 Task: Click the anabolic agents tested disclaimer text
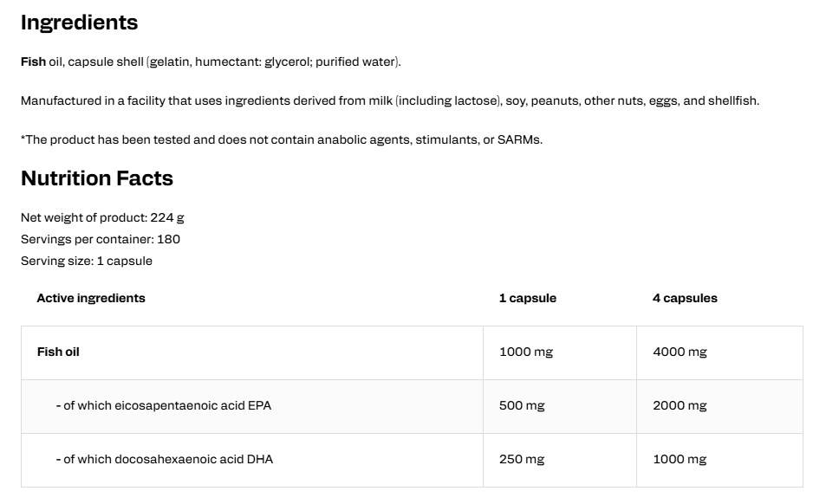pos(282,139)
